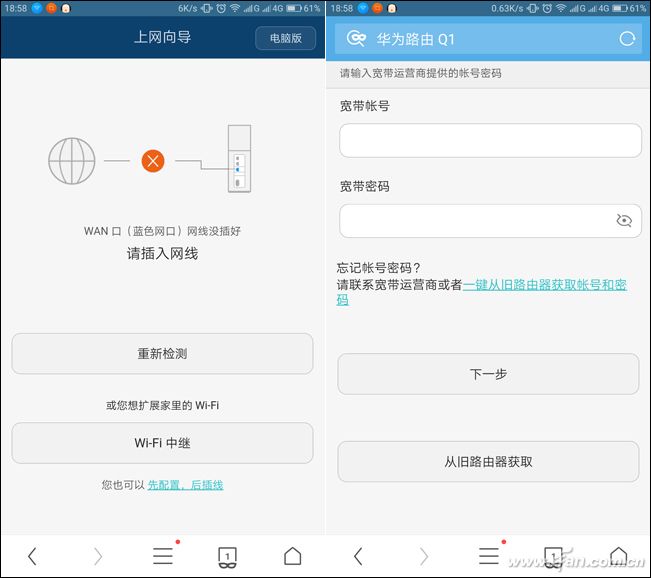This screenshot has width=651, height=578.
Task: Open tabs icon in right screen browser bar
Action: tap(553, 557)
